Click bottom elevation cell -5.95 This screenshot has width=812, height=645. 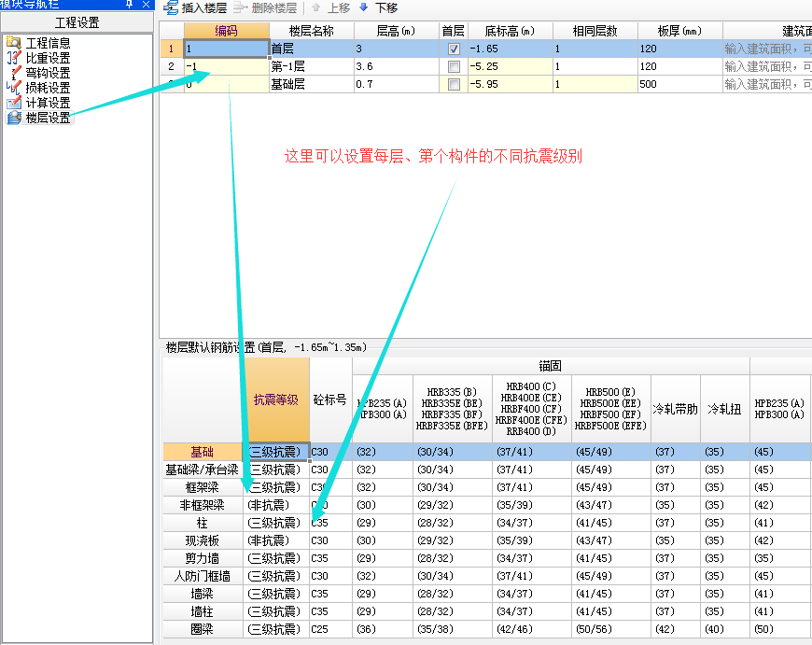coord(511,84)
